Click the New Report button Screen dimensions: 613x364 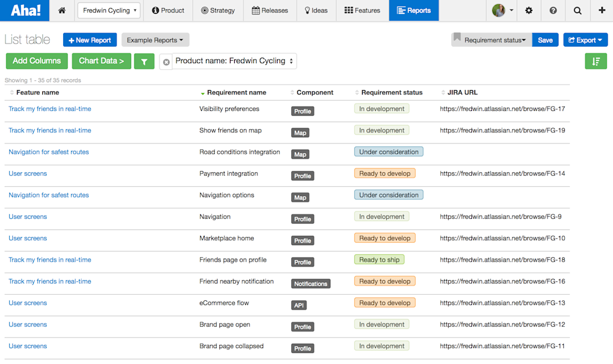pos(89,39)
